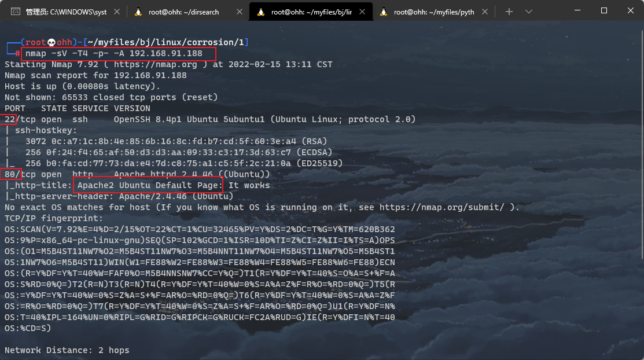
Task: Close the 管理员 command prompt tab
Action: (117, 12)
